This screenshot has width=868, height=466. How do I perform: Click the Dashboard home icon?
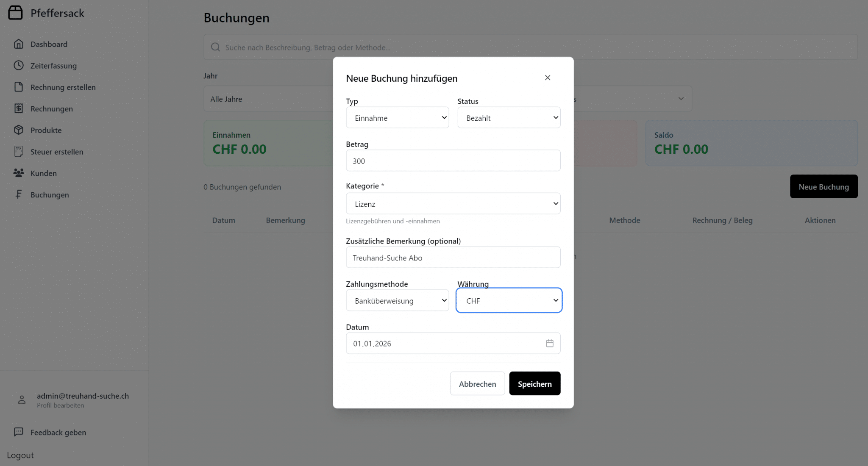pyautogui.click(x=19, y=44)
